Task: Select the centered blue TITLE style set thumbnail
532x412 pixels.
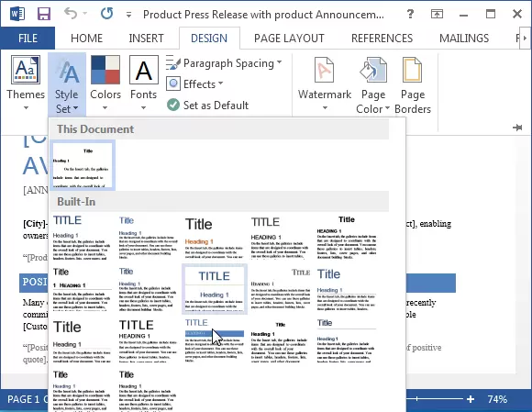Action: tap(215, 289)
